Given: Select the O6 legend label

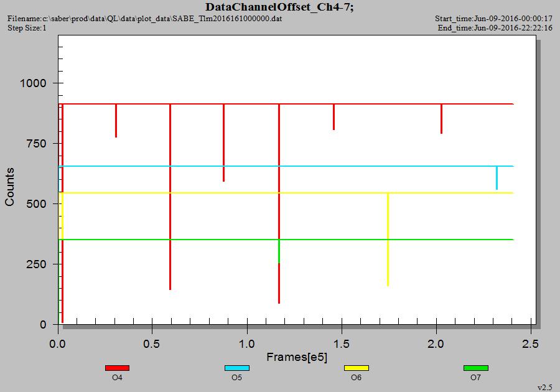Looking at the screenshot, I should pos(357,377).
